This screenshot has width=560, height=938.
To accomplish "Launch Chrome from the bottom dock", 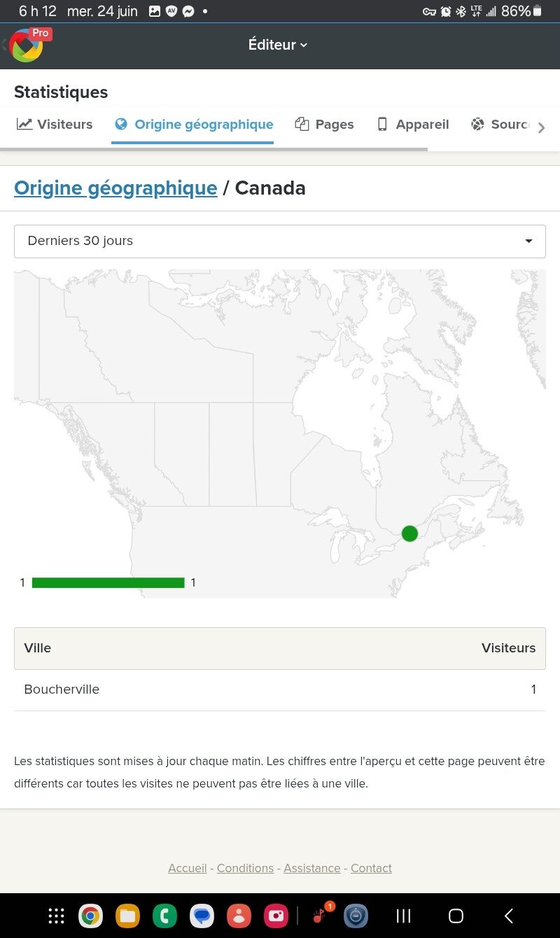I will [x=90, y=916].
